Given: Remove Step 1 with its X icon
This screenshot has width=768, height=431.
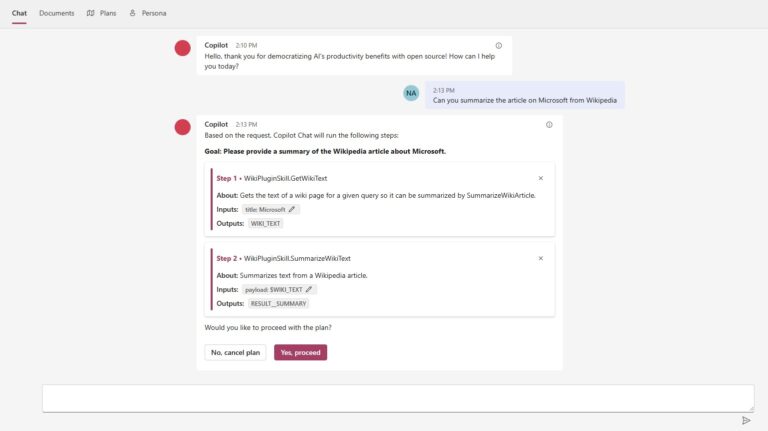Looking at the screenshot, I should pos(541,178).
